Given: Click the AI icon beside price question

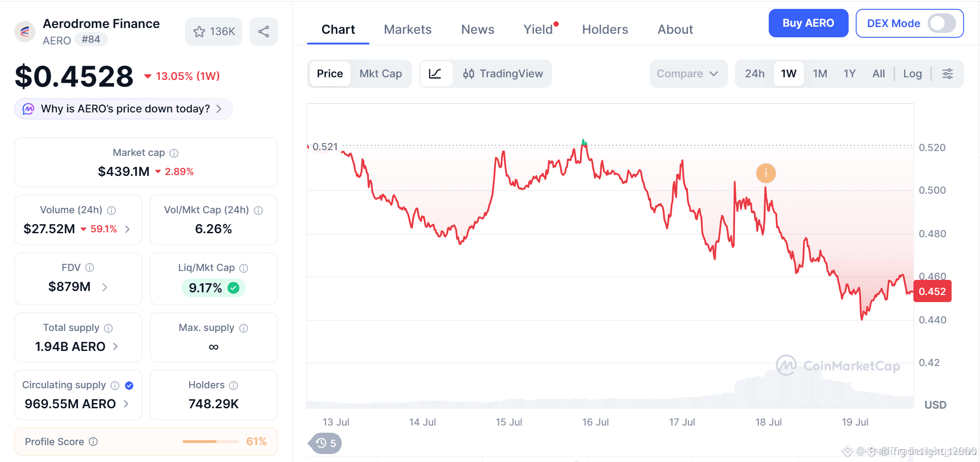Looking at the screenshot, I should click(x=28, y=109).
